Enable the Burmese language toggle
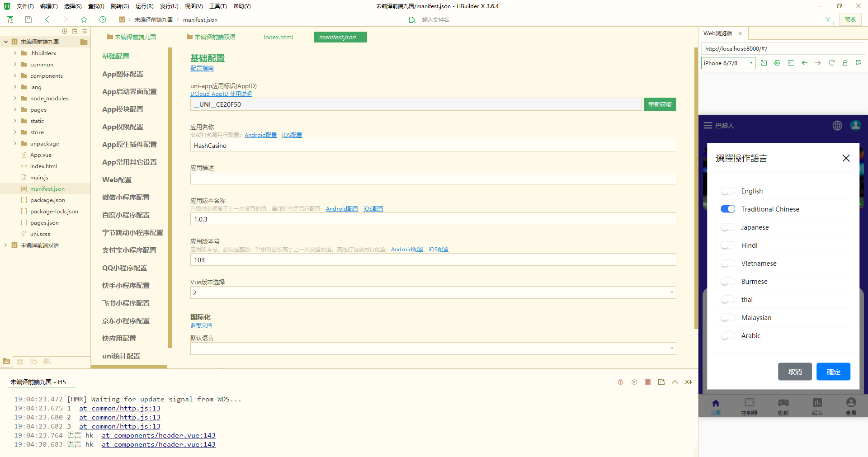This screenshot has height=457, width=868. (x=728, y=282)
